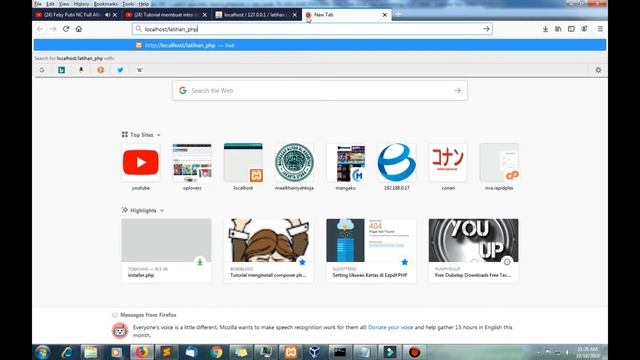
Task: Open Windows Explorer from taskbar
Action: (x=91, y=352)
